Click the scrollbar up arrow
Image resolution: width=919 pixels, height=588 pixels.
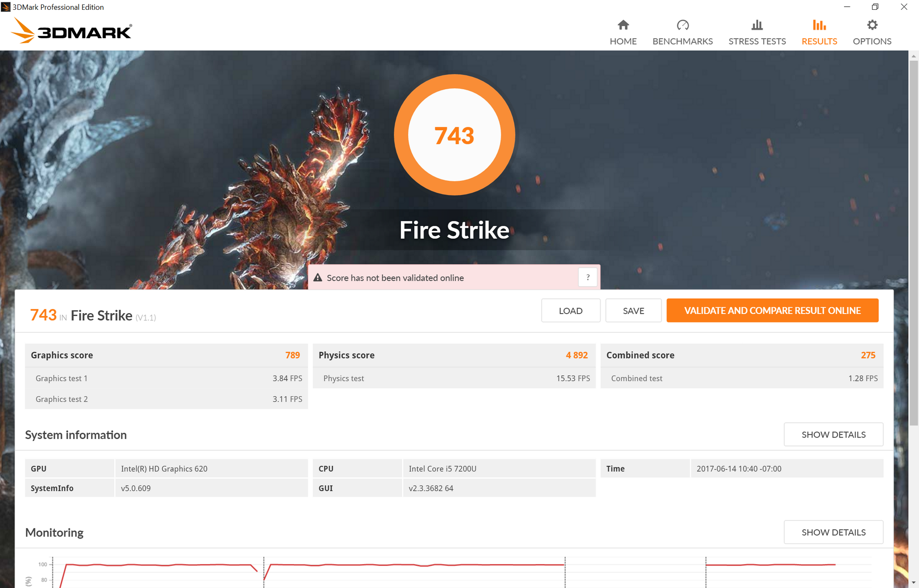(914, 56)
